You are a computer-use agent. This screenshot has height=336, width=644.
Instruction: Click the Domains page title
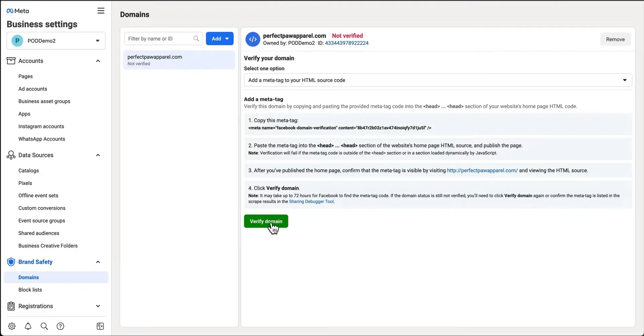tap(135, 14)
